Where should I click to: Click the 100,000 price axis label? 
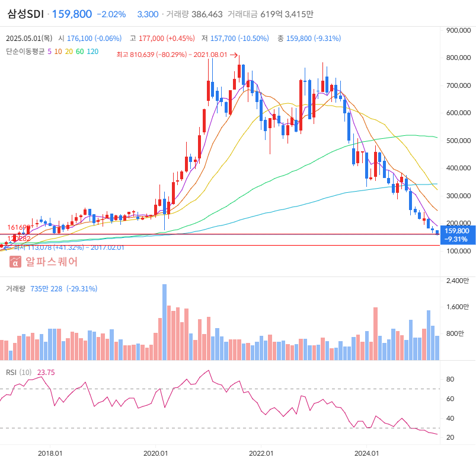pyautogui.click(x=458, y=251)
